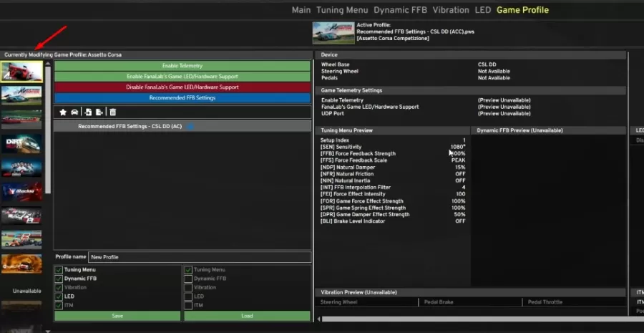Click the [INT] FFB Interpolation Filter row
644x333 pixels.
point(393,188)
